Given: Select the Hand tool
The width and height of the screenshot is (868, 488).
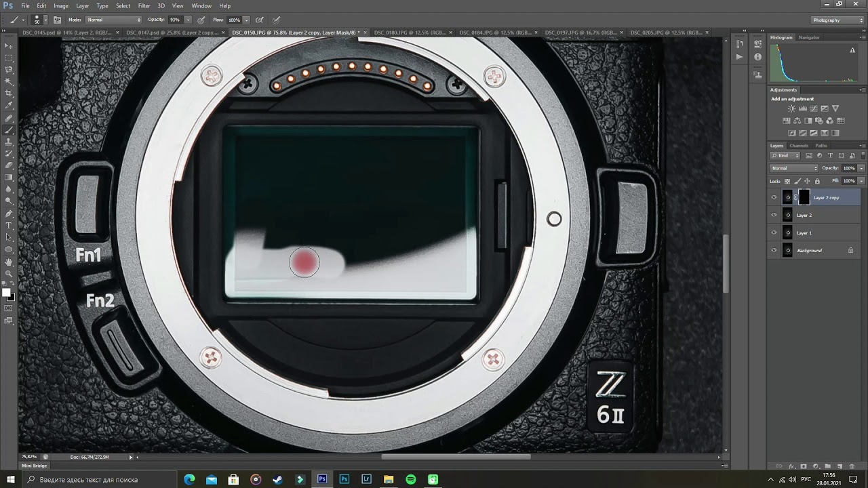Looking at the screenshot, I should [9, 261].
